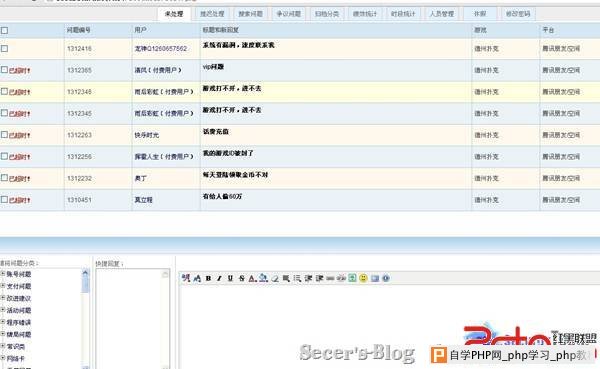600x369 pixels.
Task: Open the 人员管理 tab
Action: 442,14
